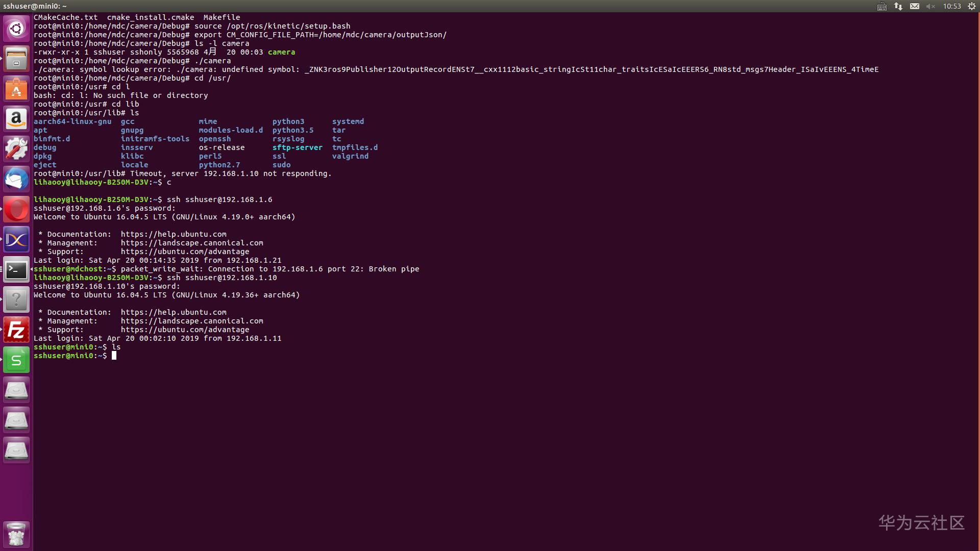The width and height of the screenshot is (980, 551).
Task: Open the Trash in the launcher
Action: (x=16, y=535)
